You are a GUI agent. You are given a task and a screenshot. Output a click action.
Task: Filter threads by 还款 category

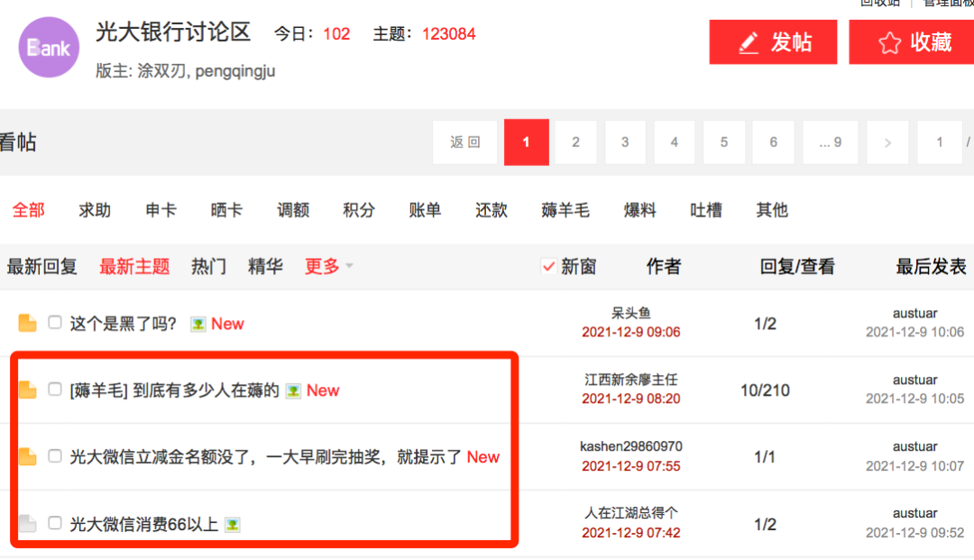492,210
